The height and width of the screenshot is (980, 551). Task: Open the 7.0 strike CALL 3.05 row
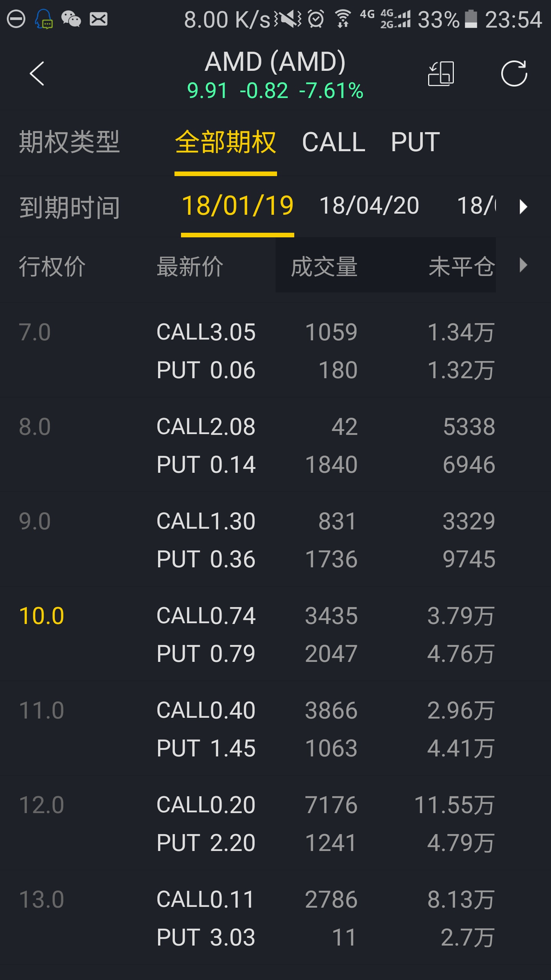pyautogui.click(x=275, y=332)
